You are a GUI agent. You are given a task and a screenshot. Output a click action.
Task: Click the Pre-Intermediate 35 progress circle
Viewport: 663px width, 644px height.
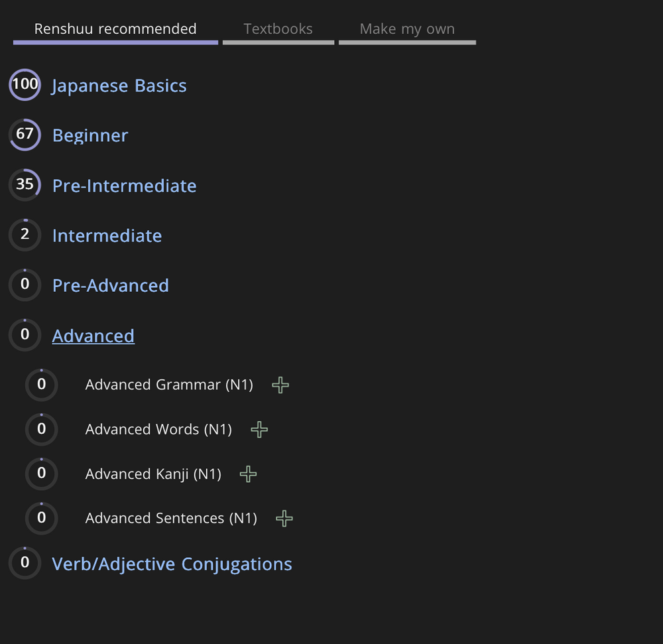pyautogui.click(x=25, y=185)
